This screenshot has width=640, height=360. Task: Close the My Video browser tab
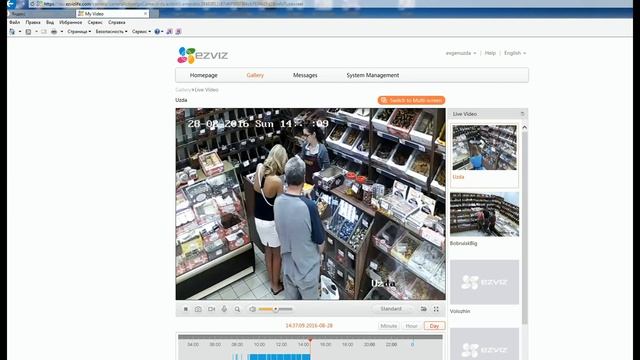[145, 14]
